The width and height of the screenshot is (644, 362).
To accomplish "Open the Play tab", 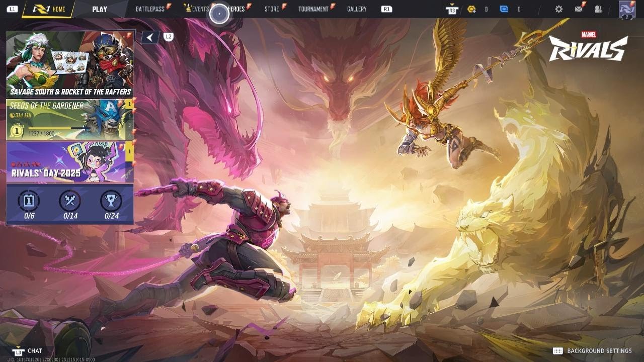I will pyautogui.click(x=100, y=9).
